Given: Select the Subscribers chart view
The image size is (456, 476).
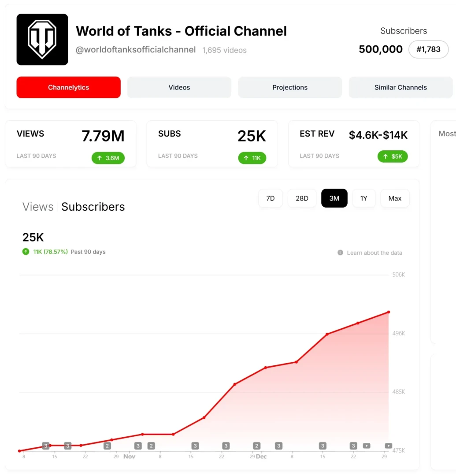Looking at the screenshot, I should tap(93, 207).
